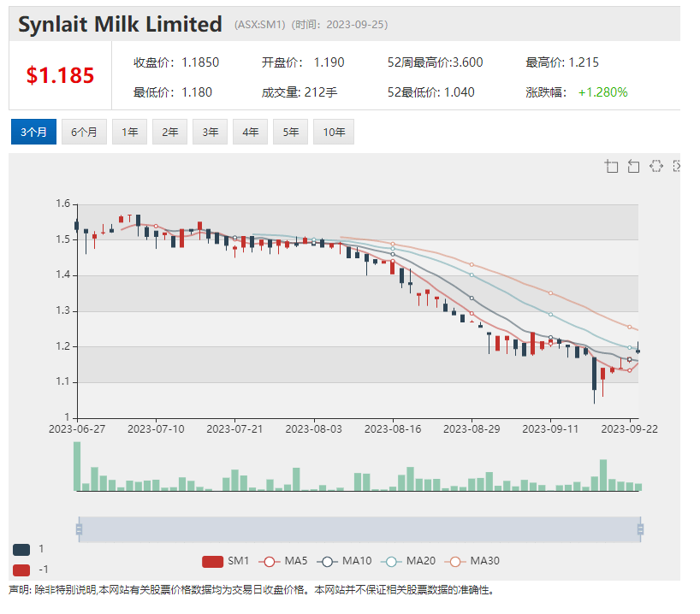
Task: Click the 2023-07-21 x-axis date label
Action: (234, 429)
